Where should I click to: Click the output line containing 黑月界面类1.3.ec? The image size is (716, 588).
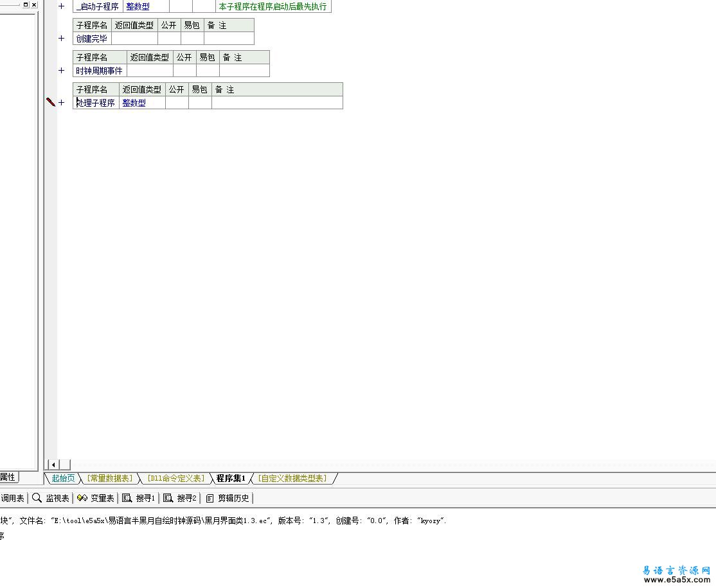click(223, 521)
